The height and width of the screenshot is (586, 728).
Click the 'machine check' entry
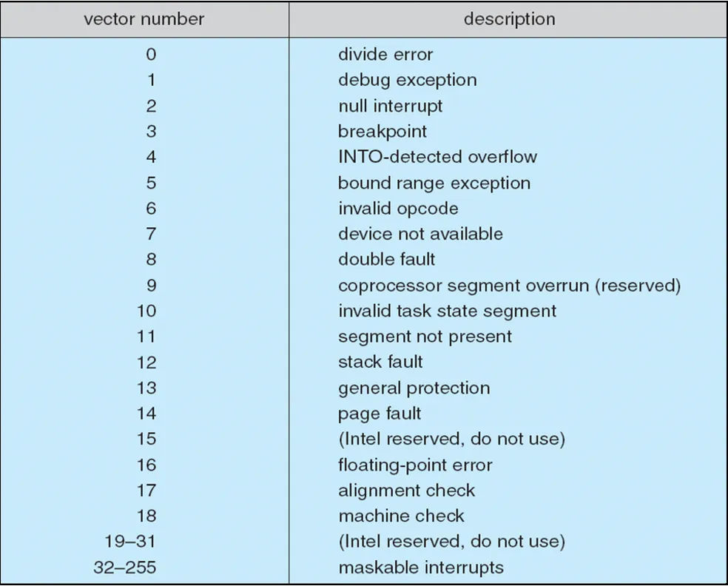tap(401, 516)
